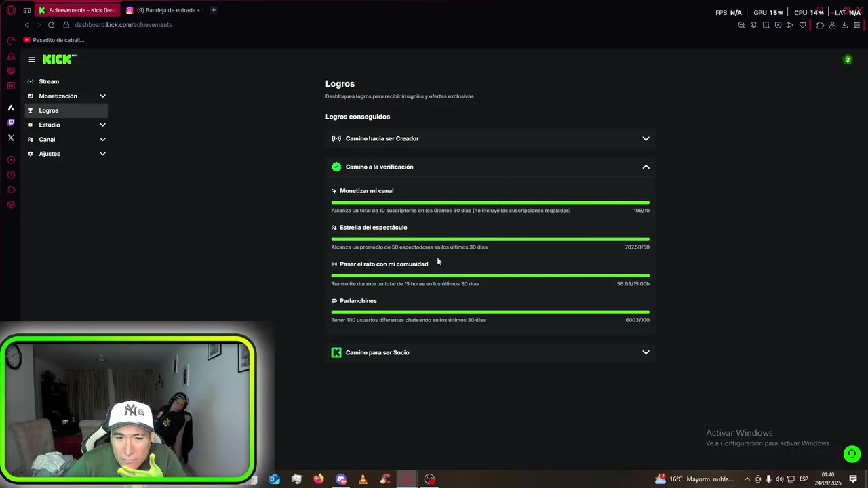The height and width of the screenshot is (488, 868).
Task: Open the snapshot capture tool icon
Action: click(x=766, y=25)
